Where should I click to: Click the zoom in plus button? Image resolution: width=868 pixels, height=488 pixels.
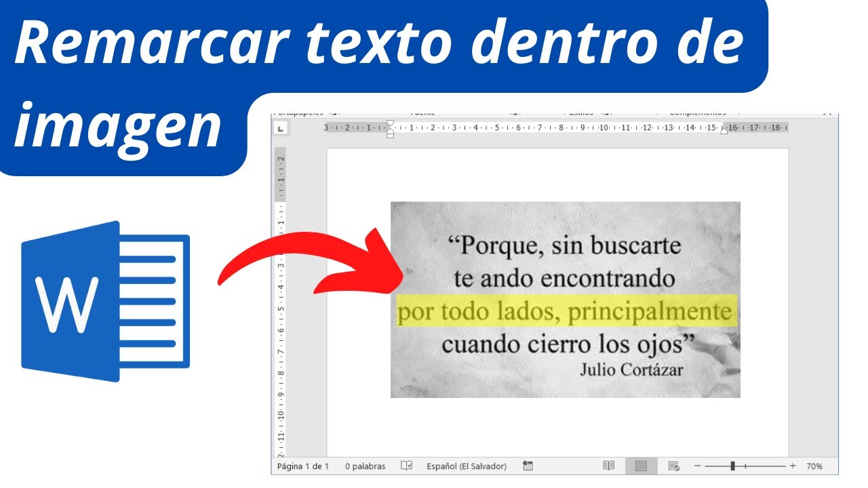click(x=793, y=466)
